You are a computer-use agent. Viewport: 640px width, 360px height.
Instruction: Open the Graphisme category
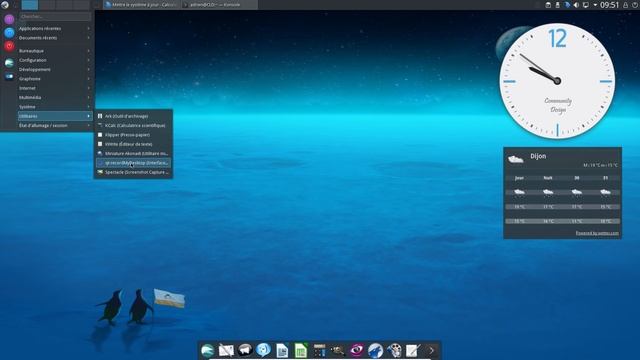pyautogui.click(x=55, y=79)
